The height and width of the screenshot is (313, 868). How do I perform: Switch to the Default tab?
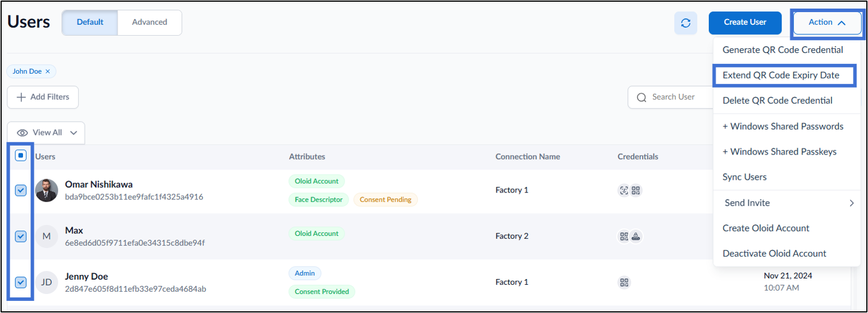(x=90, y=22)
